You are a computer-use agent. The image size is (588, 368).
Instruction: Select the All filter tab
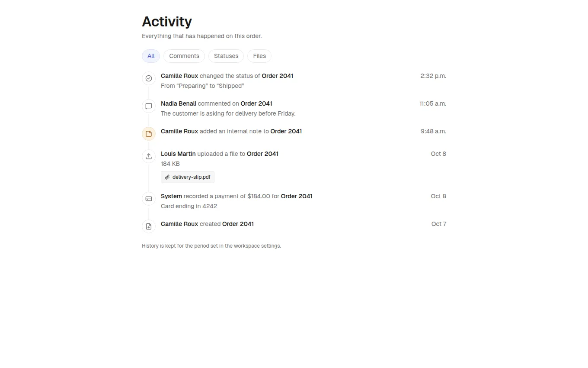[151, 56]
